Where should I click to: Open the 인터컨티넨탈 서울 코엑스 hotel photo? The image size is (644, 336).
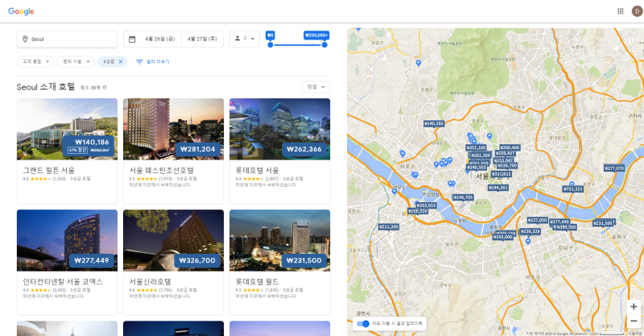(67, 241)
